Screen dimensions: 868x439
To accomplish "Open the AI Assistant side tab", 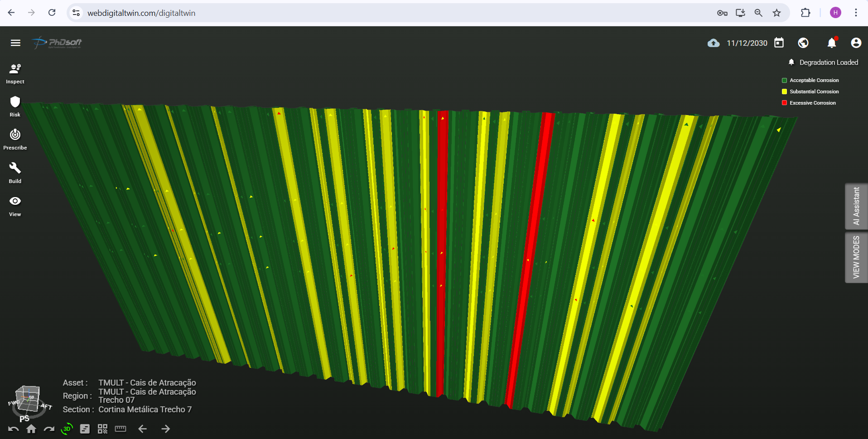I will 856,206.
